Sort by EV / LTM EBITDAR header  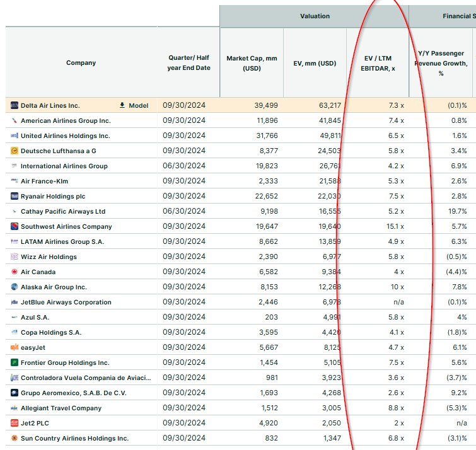click(x=378, y=63)
